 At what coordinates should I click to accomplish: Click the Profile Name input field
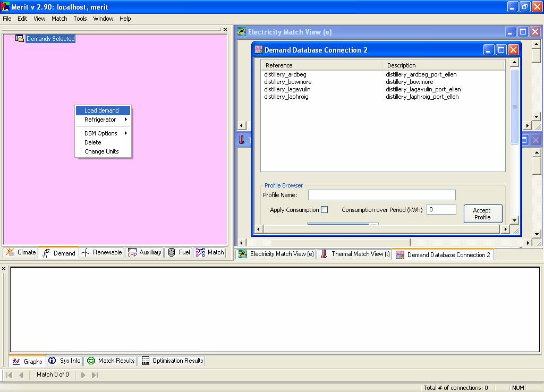click(x=381, y=195)
